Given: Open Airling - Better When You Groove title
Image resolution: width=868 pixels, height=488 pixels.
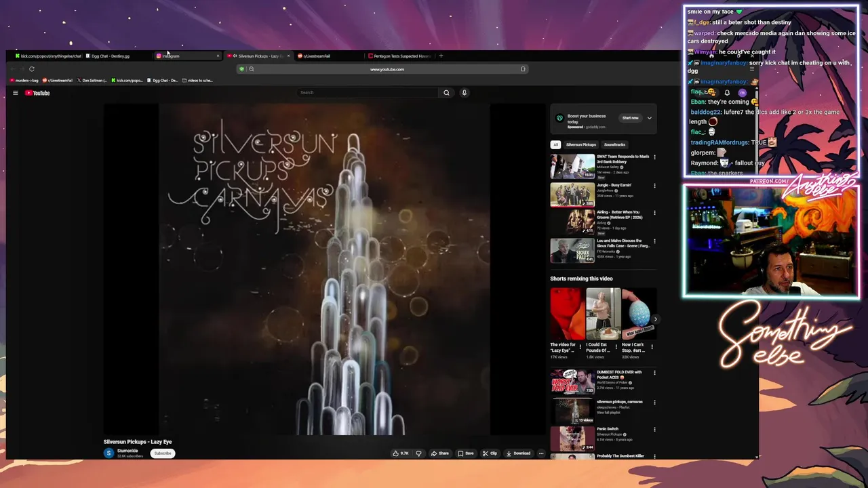Looking at the screenshot, I should (x=619, y=215).
